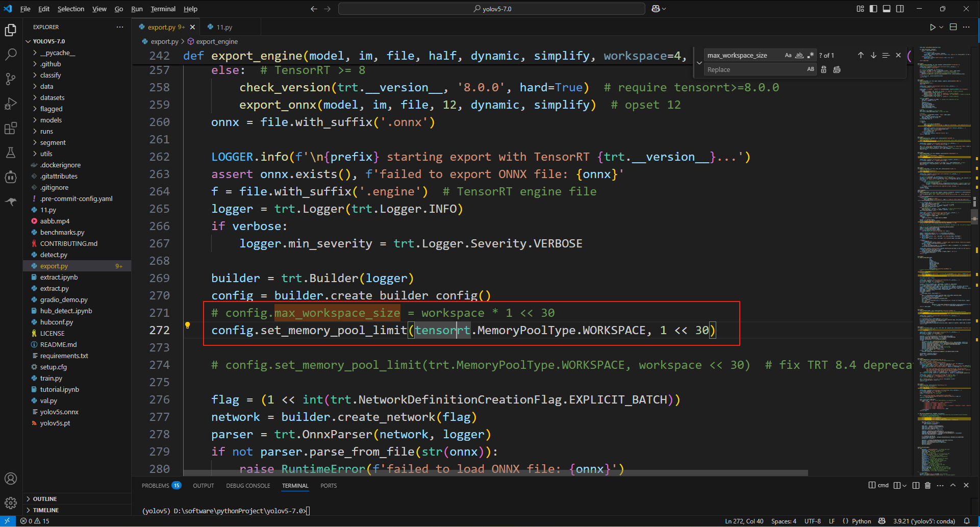Viewport: 980px width, 527px height.
Task: Enable Regular Expression search
Action: [x=811, y=55]
